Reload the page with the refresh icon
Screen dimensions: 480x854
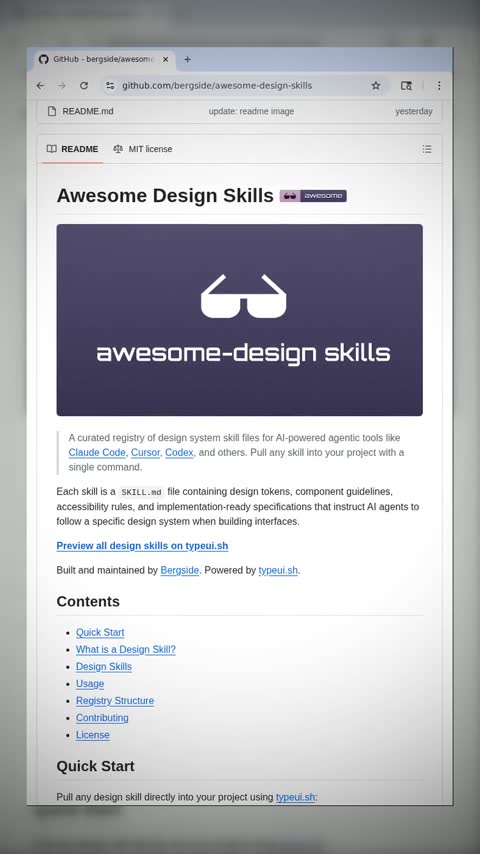click(x=84, y=86)
